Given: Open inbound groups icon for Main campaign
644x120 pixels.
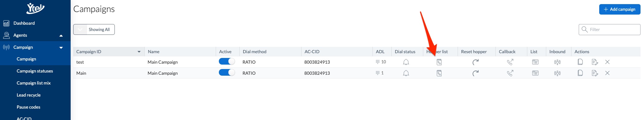Looking at the screenshot, I should [557, 73].
